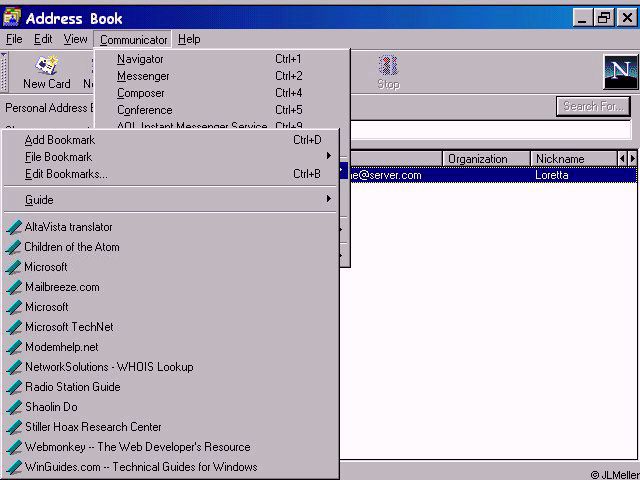Click the New Card toolbar icon

(47, 72)
